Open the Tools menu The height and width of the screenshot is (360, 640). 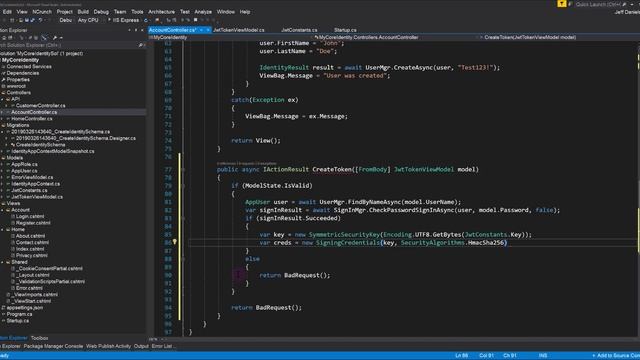(137, 12)
